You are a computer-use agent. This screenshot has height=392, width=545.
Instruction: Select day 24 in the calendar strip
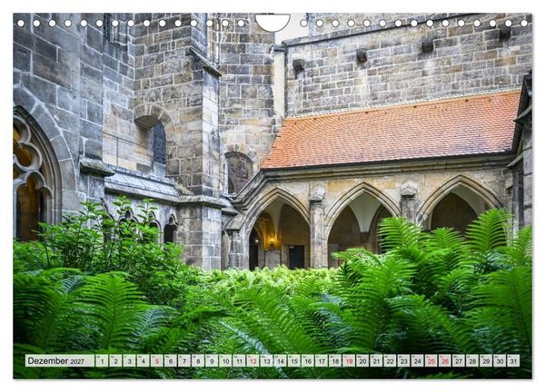coord(418,361)
